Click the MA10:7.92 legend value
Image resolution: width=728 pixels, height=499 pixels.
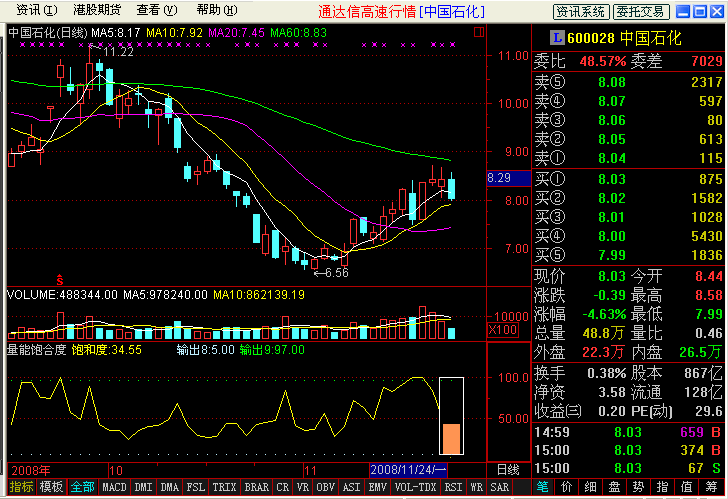175,32
